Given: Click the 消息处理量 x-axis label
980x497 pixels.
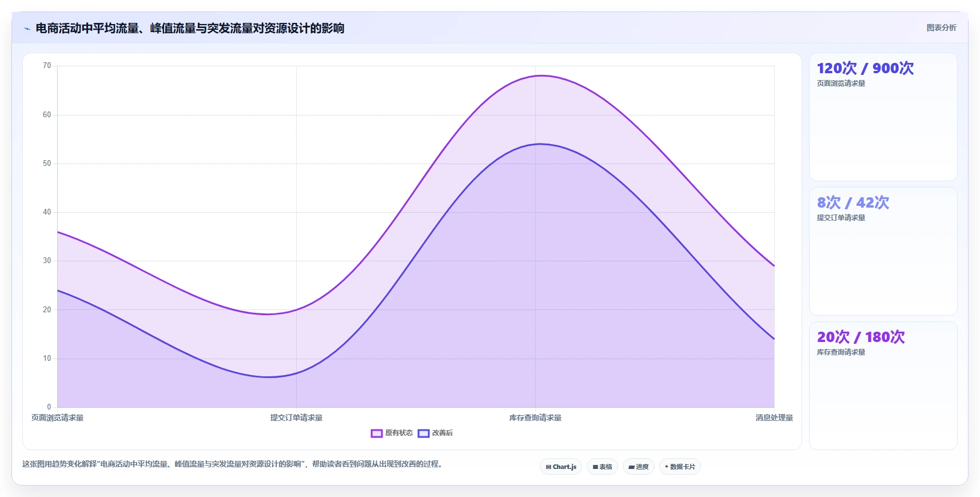Looking at the screenshot, I should click(x=774, y=418).
